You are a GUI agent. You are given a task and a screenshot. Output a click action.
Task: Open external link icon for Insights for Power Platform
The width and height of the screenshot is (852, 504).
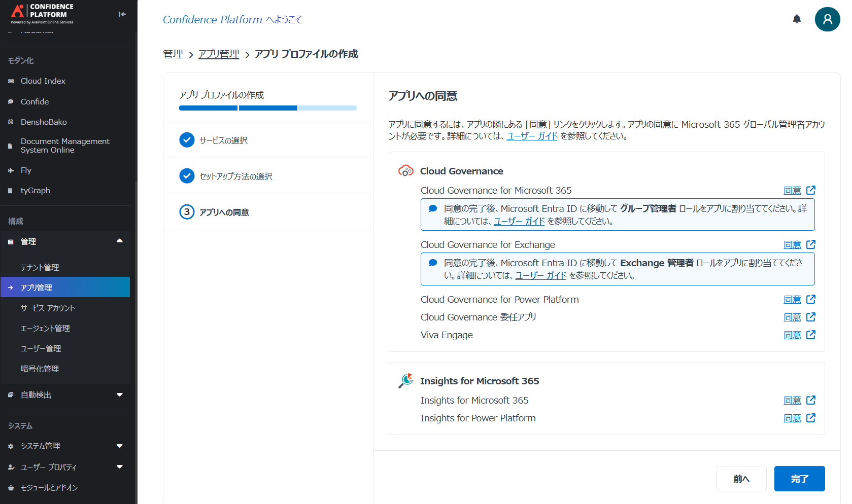click(x=811, y=418)
